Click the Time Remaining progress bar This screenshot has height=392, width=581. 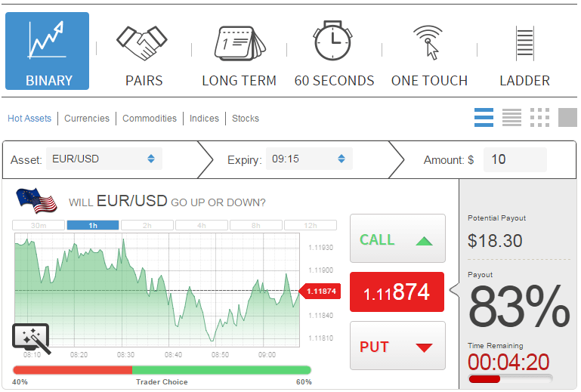510,378
